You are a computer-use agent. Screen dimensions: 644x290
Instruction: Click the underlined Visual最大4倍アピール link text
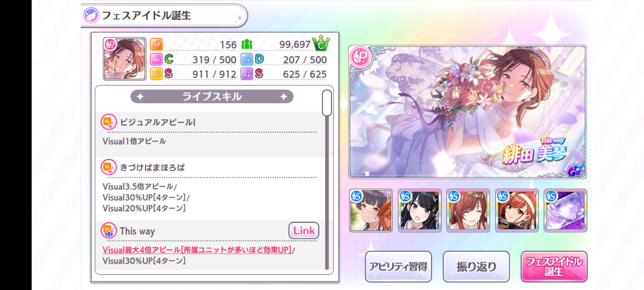click(x=197, y=250)
